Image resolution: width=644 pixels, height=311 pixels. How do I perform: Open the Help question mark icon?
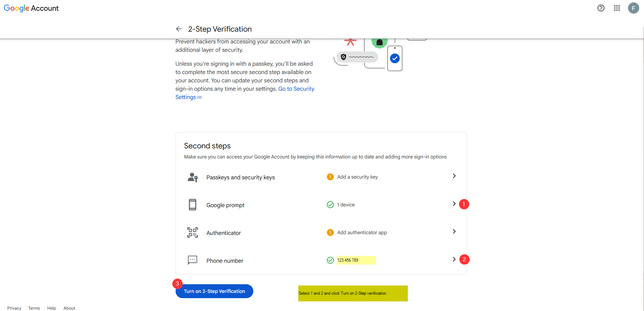tap(601, 8)
